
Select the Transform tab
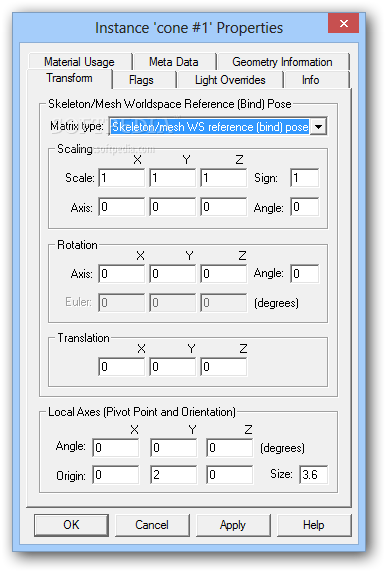69,78
